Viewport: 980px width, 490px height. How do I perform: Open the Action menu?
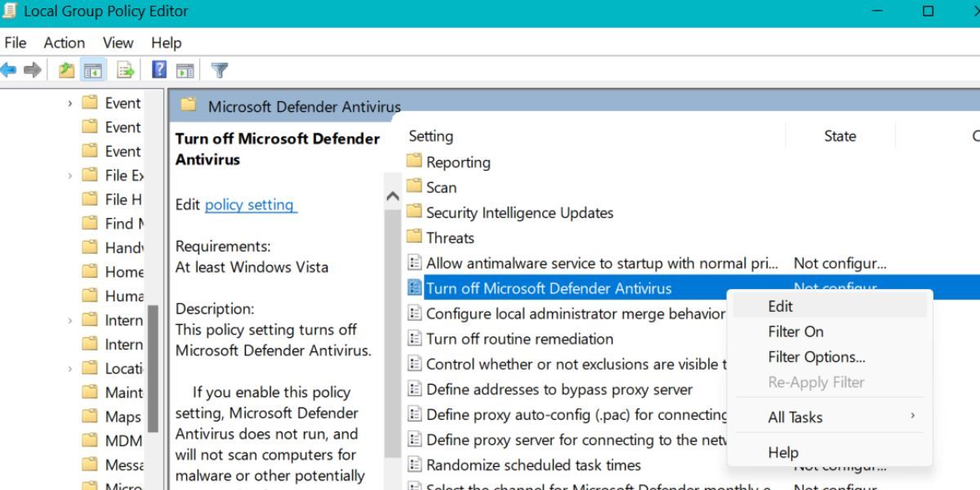[64, 42]
